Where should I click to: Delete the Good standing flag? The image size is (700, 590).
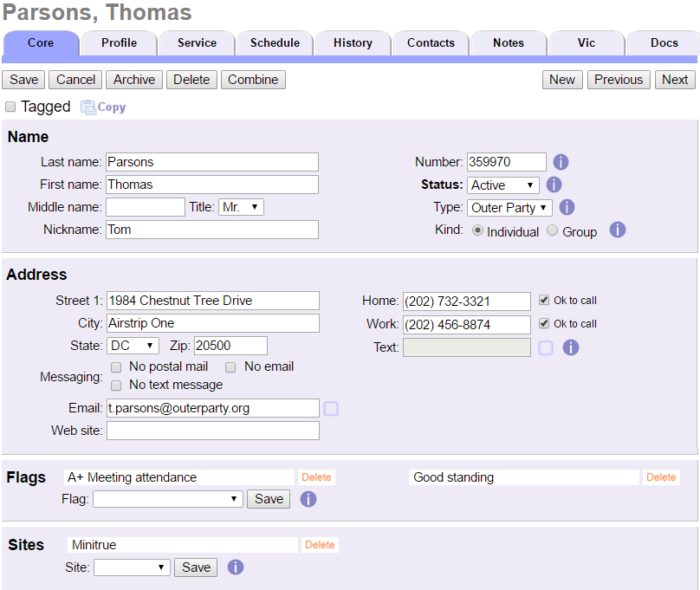point(661,477)
